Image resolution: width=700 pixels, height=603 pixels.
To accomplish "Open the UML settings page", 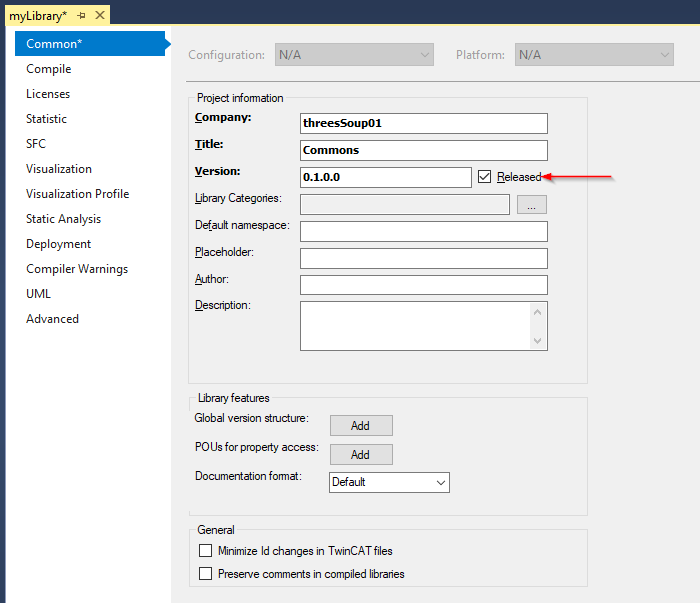I will click(x=38, y=294).
